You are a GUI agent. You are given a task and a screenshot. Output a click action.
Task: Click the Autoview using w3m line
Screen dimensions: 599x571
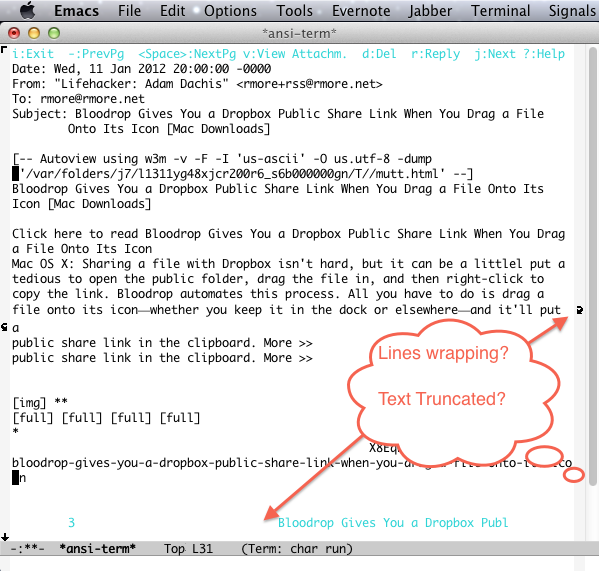(222, 159)
